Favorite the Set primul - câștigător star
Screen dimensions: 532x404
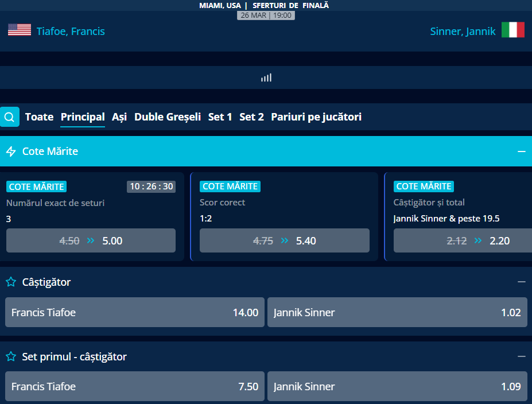tap(11, 356)
